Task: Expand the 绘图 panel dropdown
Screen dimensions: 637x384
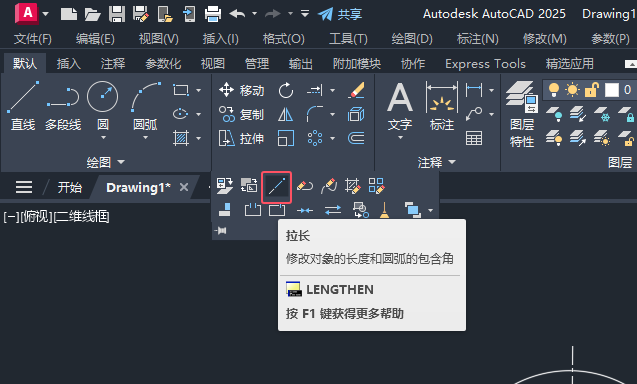Action: point(106,163)
